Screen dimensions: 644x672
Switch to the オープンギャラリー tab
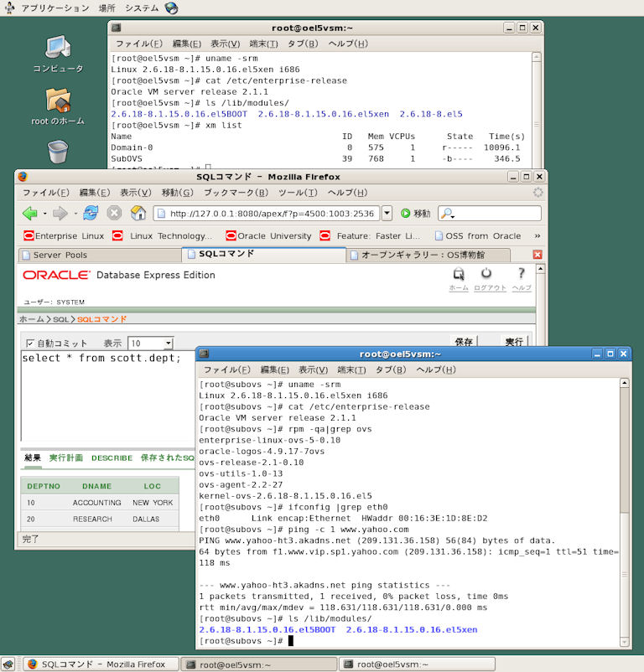[x=428, y=255]
